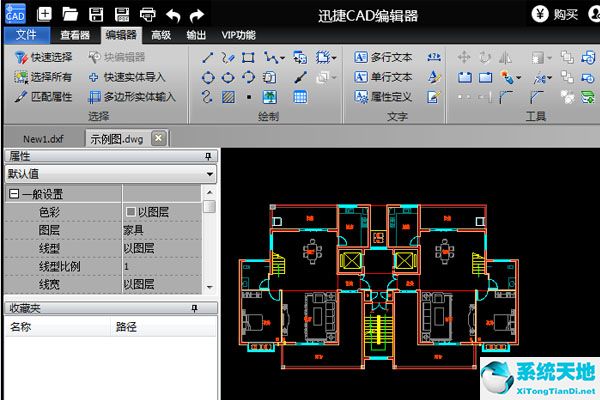Click the 多行文本 button
The height and width of the screenshot is (400, 600).
click(x=383, y=57)
